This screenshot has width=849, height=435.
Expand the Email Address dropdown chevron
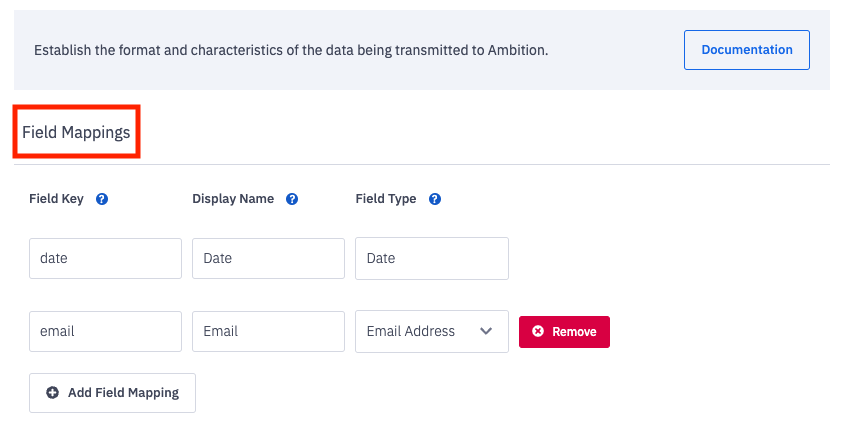(486, 332)
